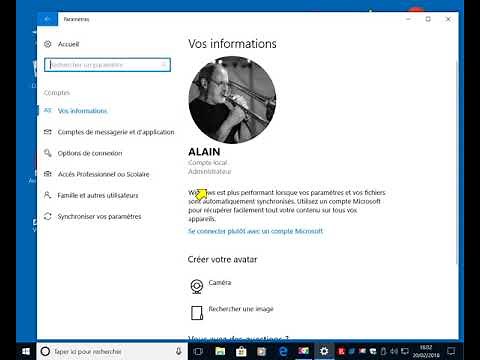Open Edge browser from the taskbar
480x360 pixels.
(283, 351)
